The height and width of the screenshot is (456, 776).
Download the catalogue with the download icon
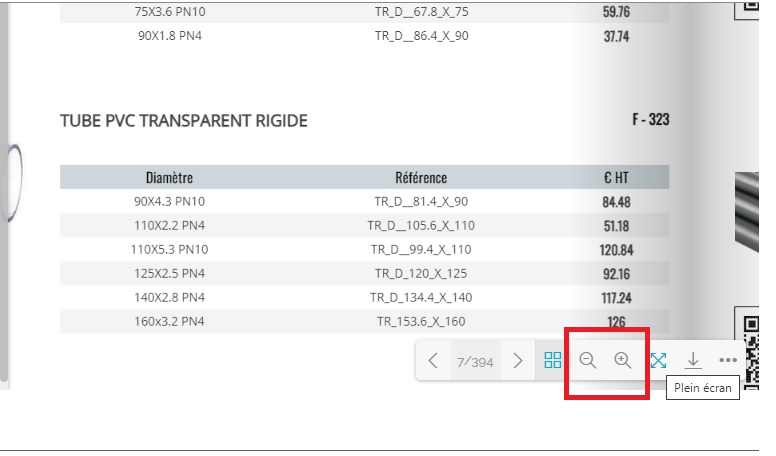(x=693, y=361)
